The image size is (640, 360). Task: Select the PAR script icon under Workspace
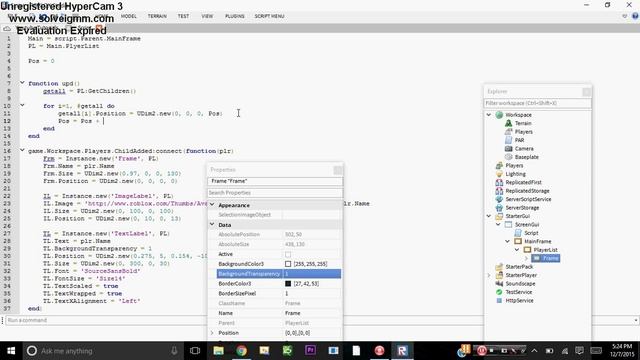[x=508, y=140]
